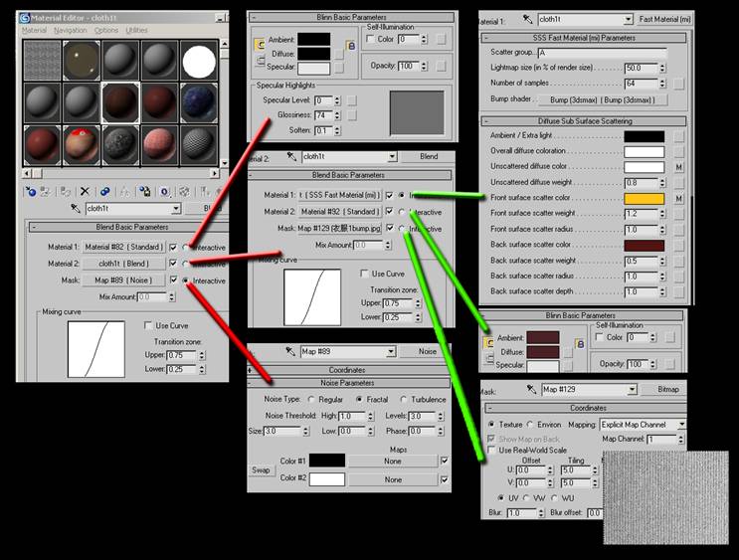Open the Navigation menu
This screenshot has height=560, width=739.
coord(70,31)
